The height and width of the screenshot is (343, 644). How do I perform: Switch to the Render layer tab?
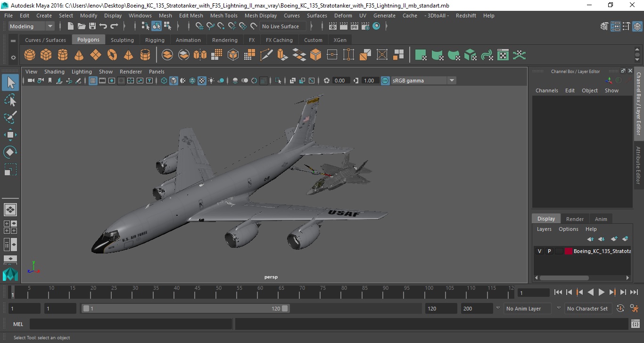pos(575,219)
